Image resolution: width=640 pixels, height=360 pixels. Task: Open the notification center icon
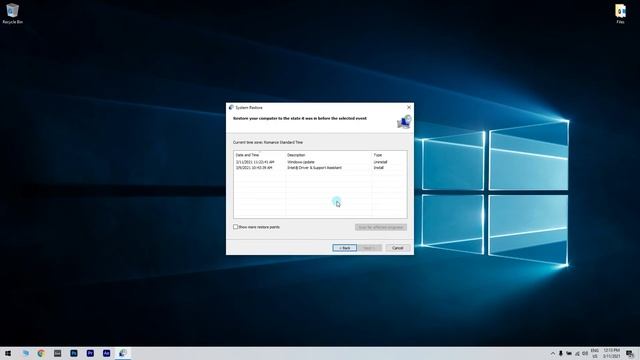click(630, 353)
